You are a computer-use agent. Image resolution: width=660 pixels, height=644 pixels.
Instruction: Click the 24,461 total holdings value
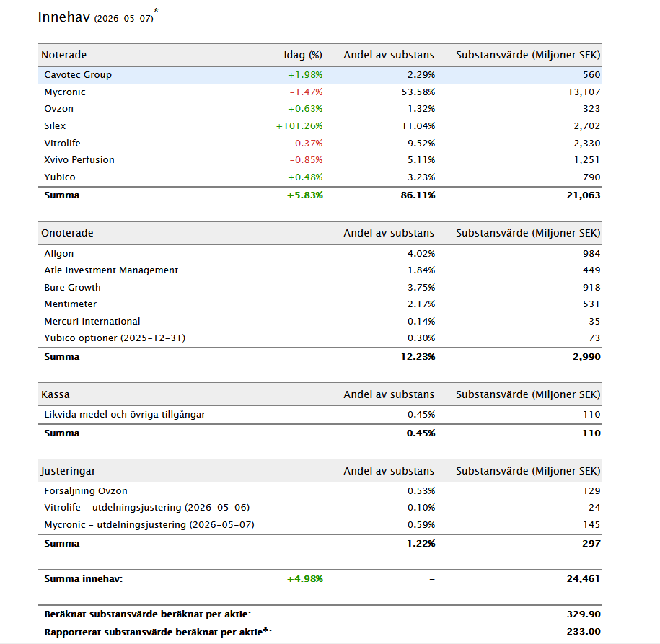[x=584, y=579]
